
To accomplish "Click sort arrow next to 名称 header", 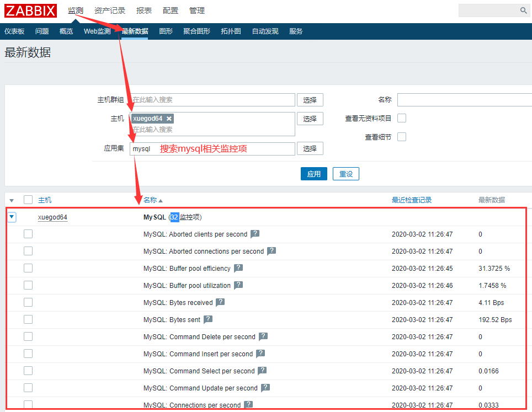I will [161, 200].
